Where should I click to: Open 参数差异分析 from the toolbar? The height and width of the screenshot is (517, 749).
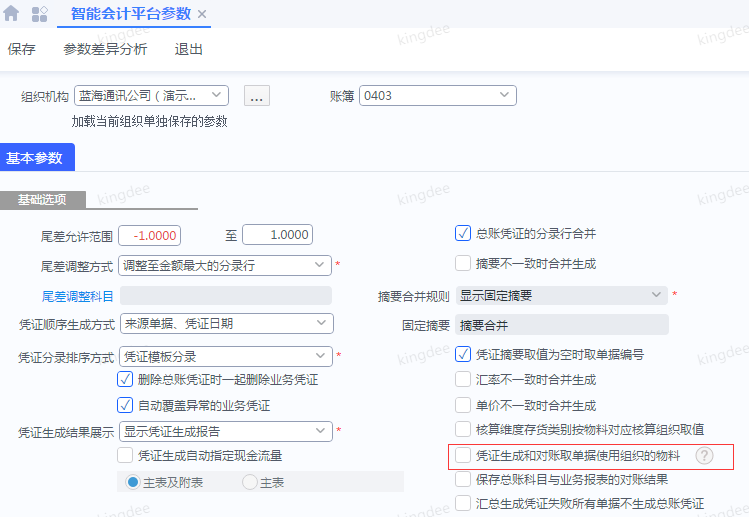[x=105, y=49]
